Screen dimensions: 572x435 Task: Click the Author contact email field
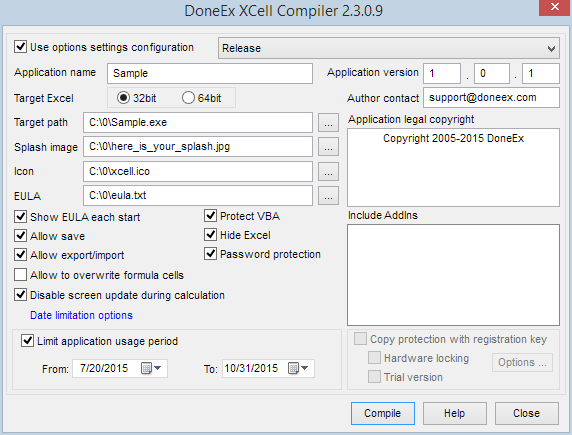[x=491, y=97]
